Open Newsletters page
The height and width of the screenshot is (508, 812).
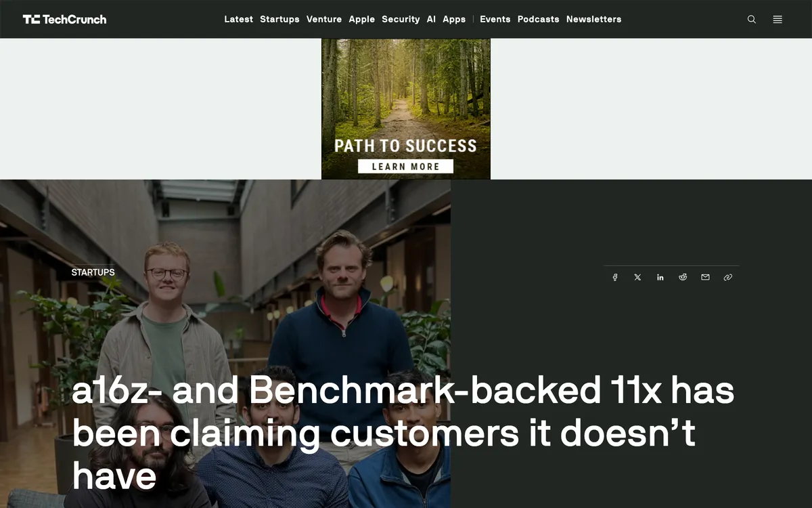[x=593, y=19]
